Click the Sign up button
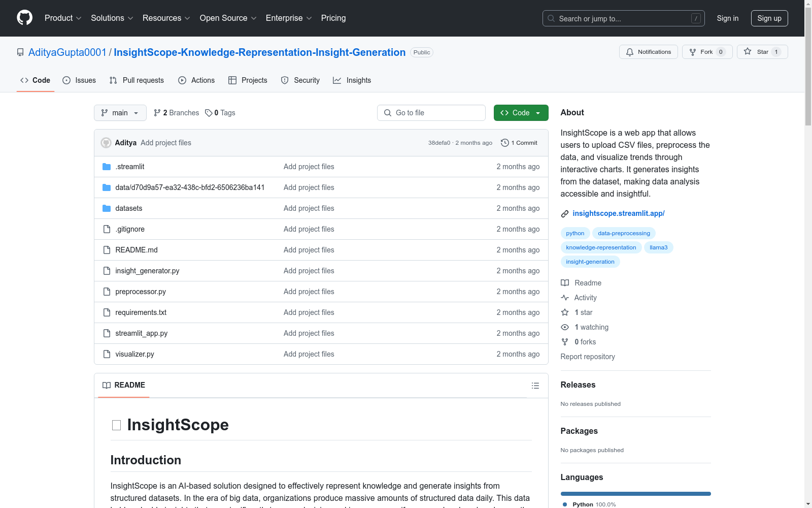 pos(769,18)
